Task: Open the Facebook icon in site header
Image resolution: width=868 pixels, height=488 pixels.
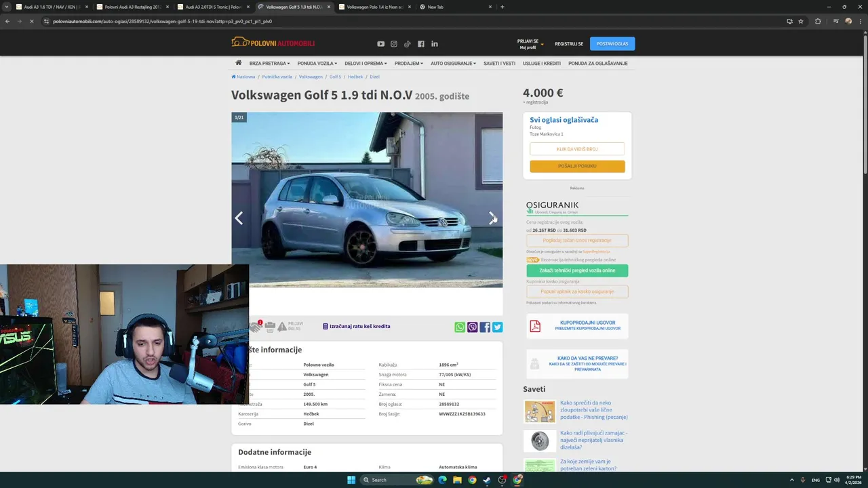Action: (421, 44)
